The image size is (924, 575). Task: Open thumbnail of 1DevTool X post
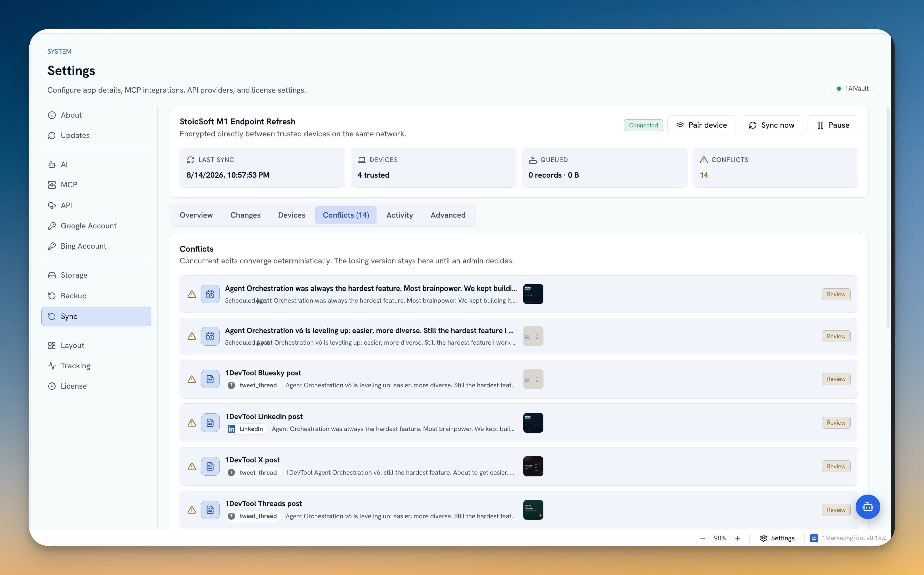533,466
